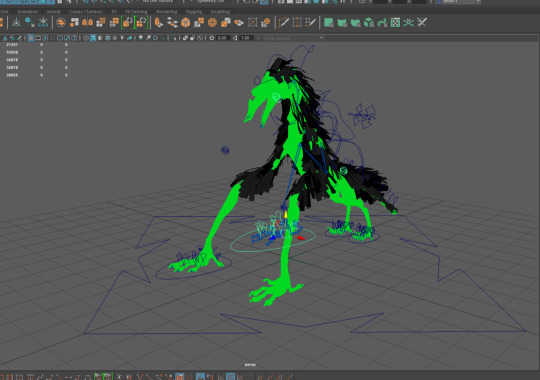540x380 pixels.
Task: Click the Retopologize icon with circular arrows
Action: 141,23
